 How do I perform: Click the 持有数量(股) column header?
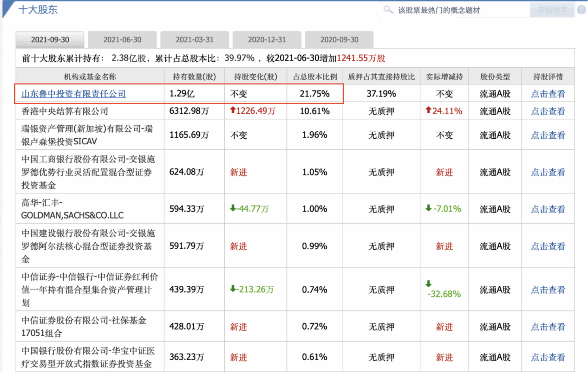(194, 77)
